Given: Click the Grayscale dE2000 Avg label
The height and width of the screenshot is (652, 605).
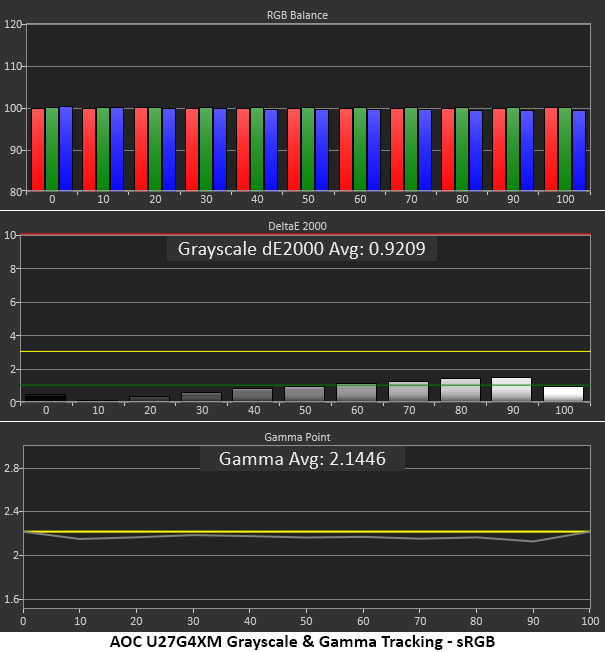Looking at the screenshot, I should pyautogui.click(x=301, y=249).
